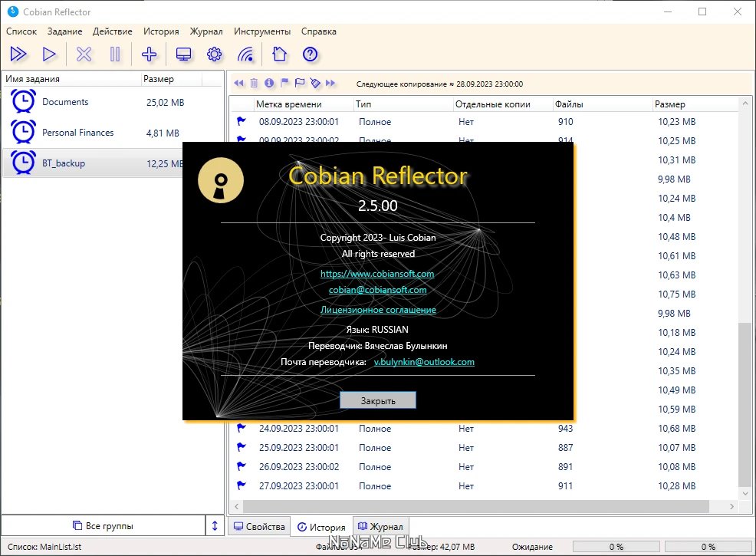Open the cobiansoft.com website link
Image resolution: width=756 pixels, height=556 pixels.
(x=377, y=274)
